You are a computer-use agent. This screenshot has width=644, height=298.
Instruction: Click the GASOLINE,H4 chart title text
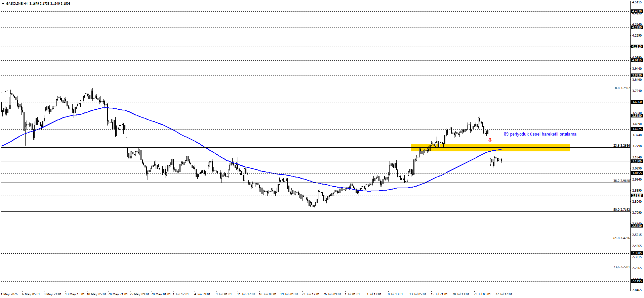pyautogui.click(x=17, y=4)
